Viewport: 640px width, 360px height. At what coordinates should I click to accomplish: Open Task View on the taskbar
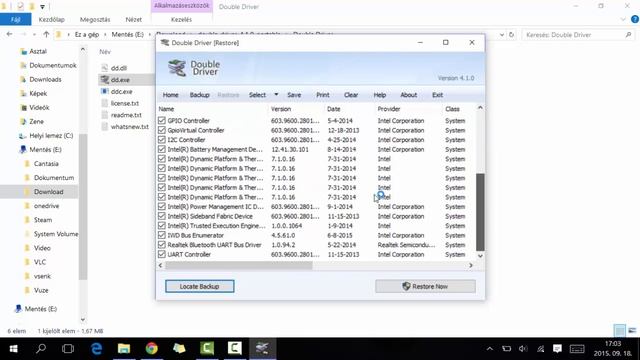point(68,349)
